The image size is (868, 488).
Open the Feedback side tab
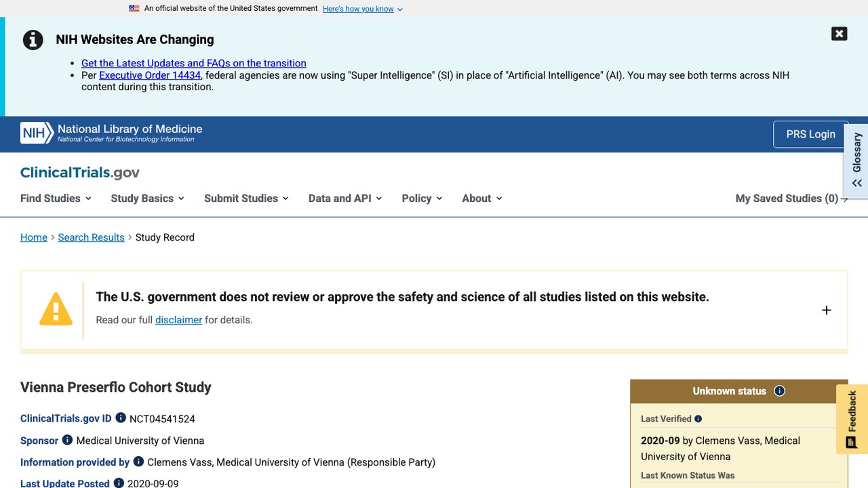coord(852,418)
